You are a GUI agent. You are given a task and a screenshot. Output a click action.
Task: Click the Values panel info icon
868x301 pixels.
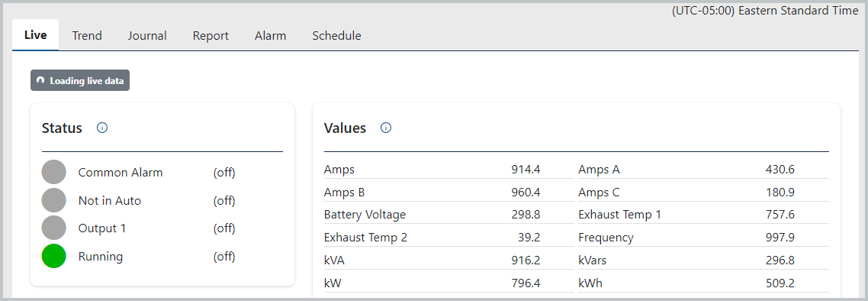coord(386,128)
